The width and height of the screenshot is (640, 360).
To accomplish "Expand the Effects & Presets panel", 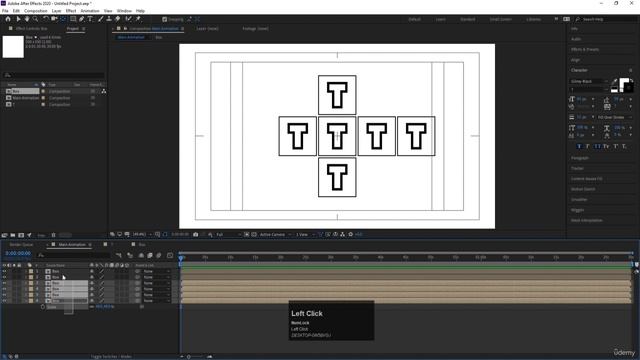I will (x=585, y=49).
